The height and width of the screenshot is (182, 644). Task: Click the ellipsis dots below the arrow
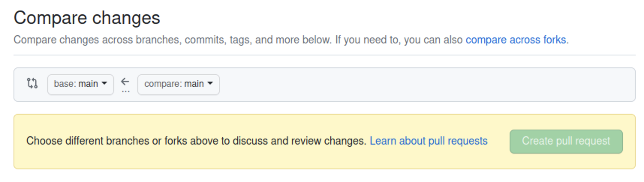click(125, 91)
